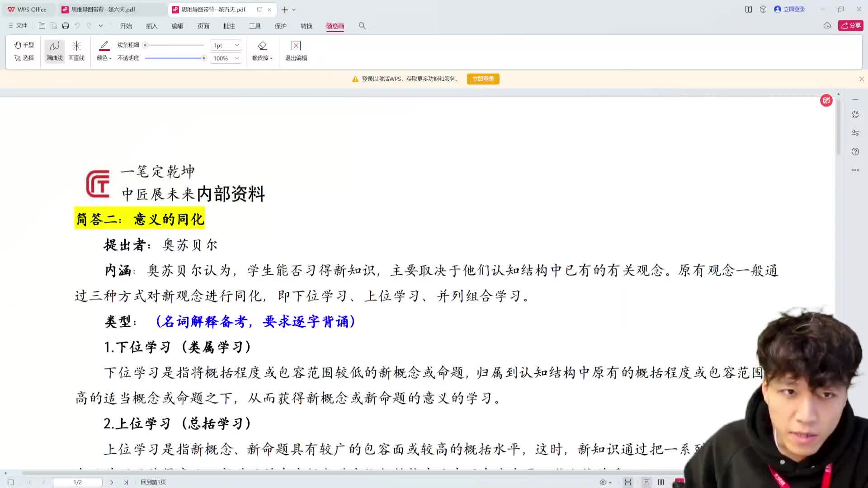Viewport: 868px width, 488px height.
Task: Switch to the 随意画 ribbon tab
Action: click(x=335, y=26)
